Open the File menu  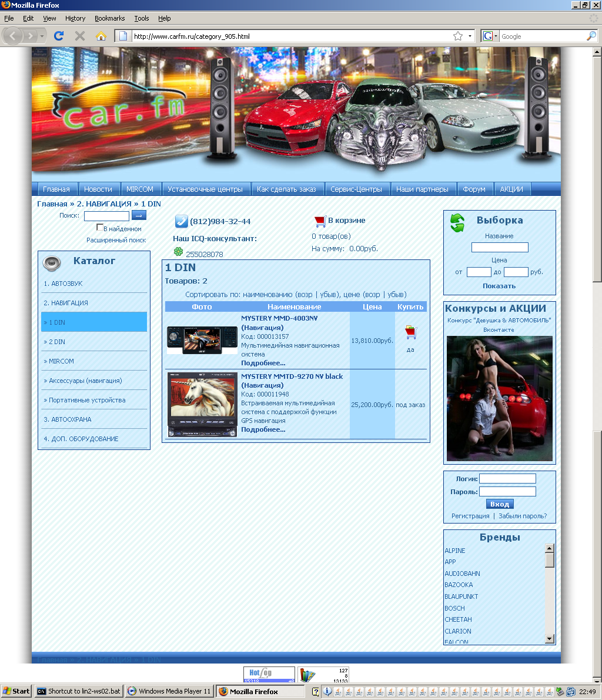[9, 18]
